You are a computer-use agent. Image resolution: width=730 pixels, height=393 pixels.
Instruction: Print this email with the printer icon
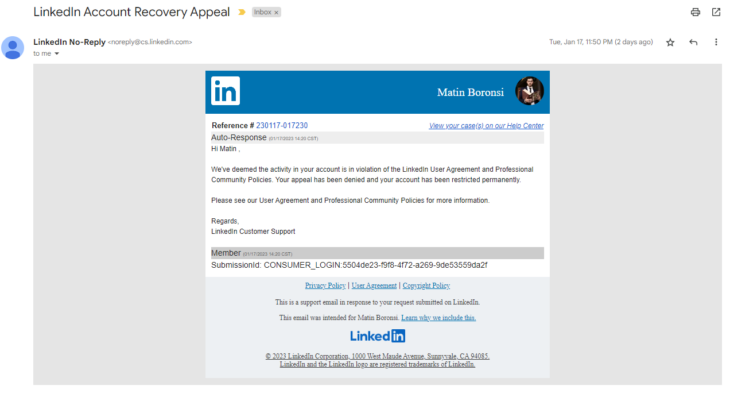click(x=695, y=12)
